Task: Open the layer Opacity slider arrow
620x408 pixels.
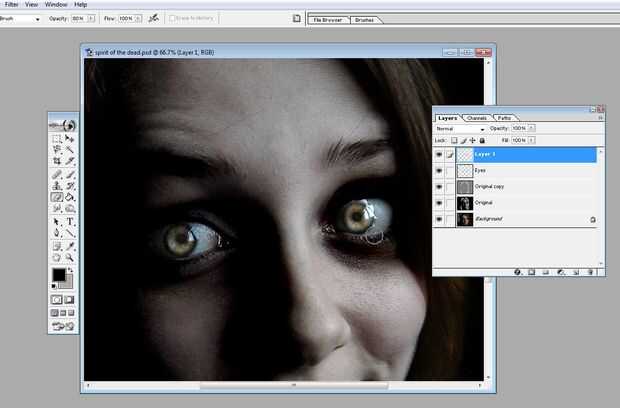Action: point(532,128)
